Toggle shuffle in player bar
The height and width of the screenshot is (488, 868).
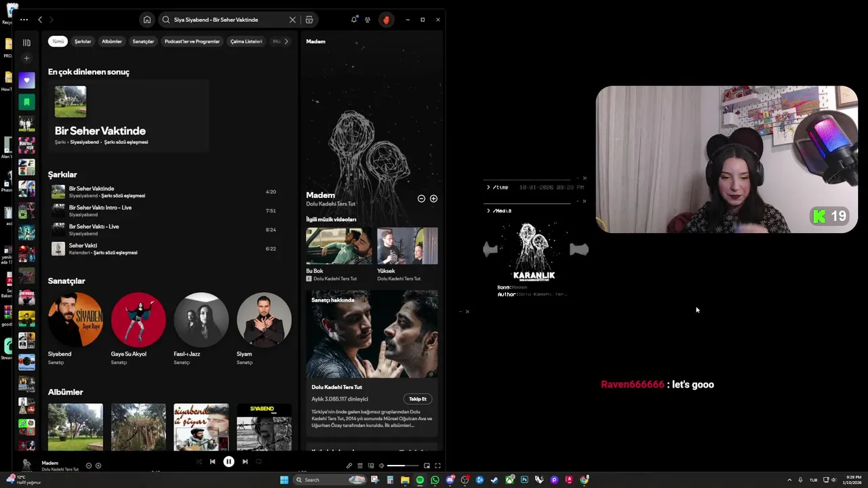tap(199, 462)
